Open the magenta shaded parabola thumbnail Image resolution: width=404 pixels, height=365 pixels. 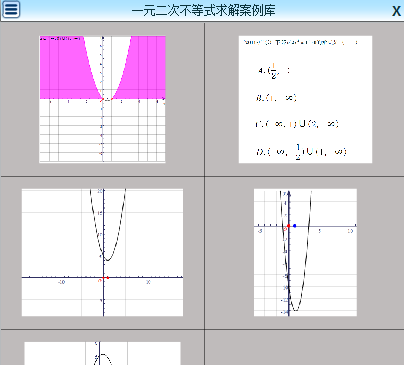[x=102, y=99]
